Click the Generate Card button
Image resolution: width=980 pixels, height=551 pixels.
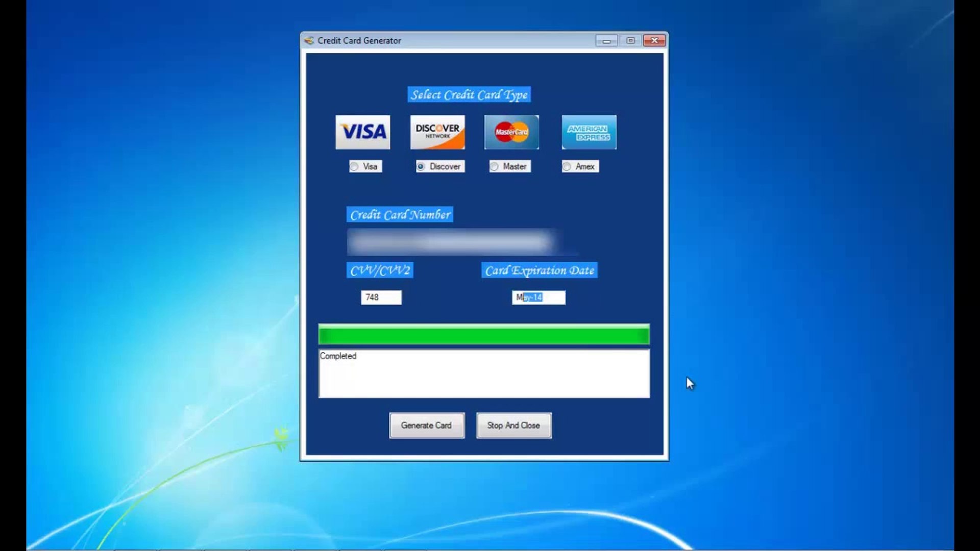427,424
